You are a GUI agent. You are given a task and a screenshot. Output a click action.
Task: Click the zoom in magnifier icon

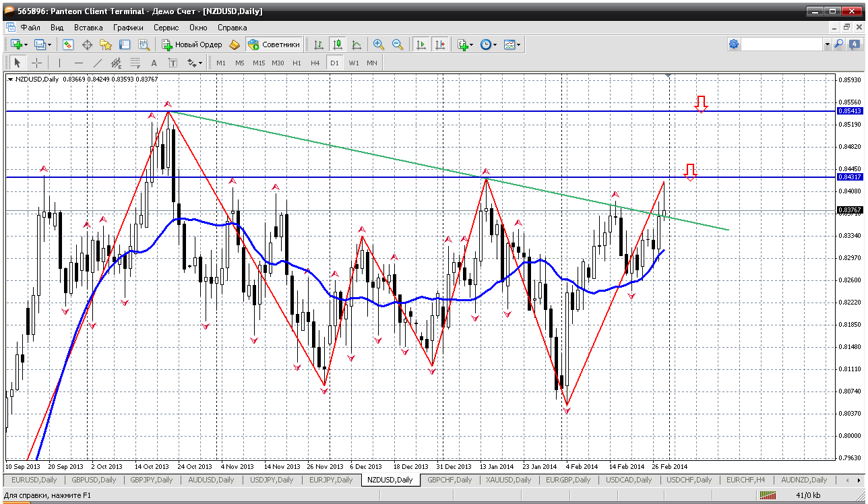[x=379, y=44]
